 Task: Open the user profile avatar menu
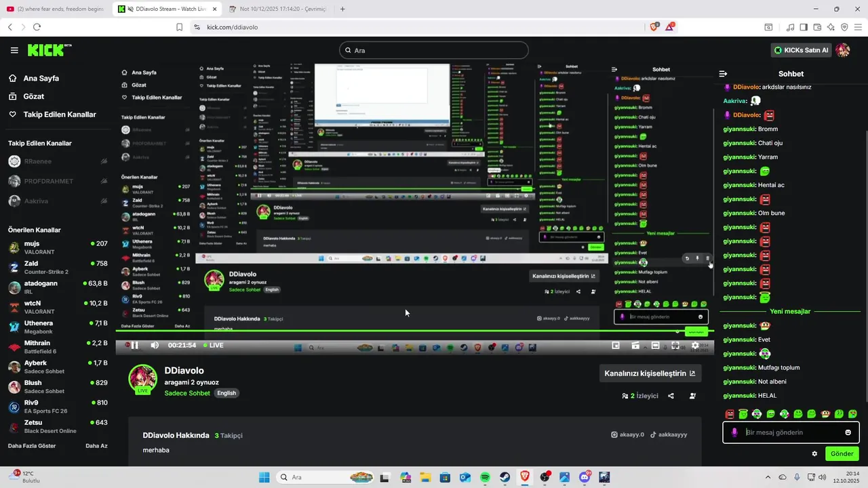(843, 50)
